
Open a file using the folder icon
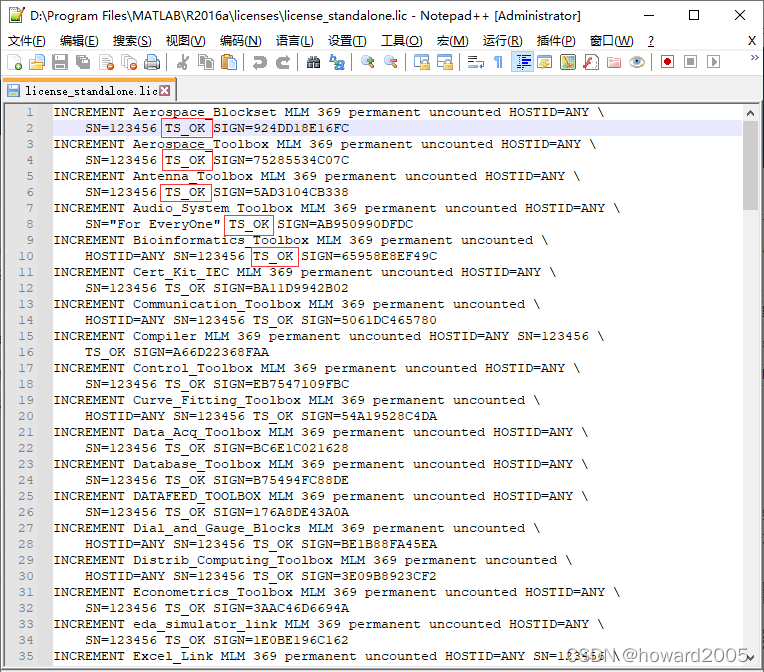tap(37, 62)
